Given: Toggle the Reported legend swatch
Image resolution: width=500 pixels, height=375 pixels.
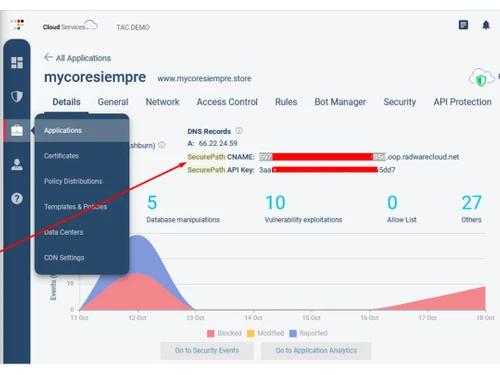Looking at the screenshot, I should point(293,333).
